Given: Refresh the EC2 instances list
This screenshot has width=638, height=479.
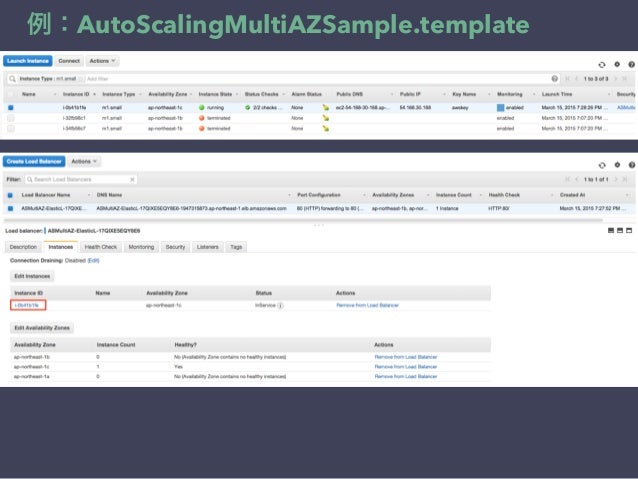Looking at the screenshot, I should tap(601, 64).
